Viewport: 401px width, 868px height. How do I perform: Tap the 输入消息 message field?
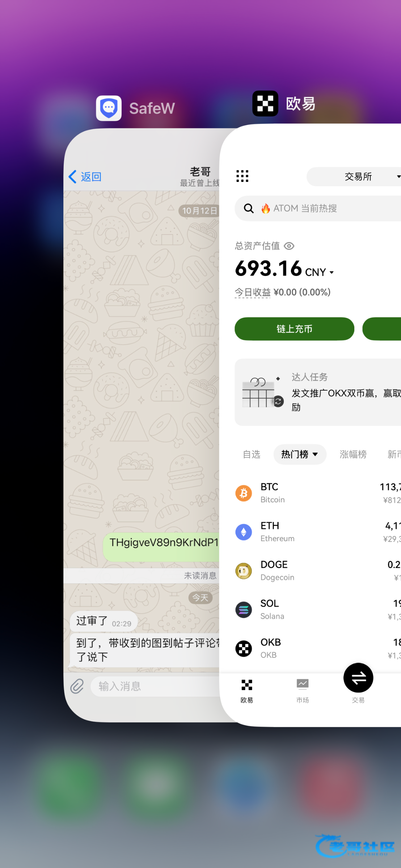point(156,686)
